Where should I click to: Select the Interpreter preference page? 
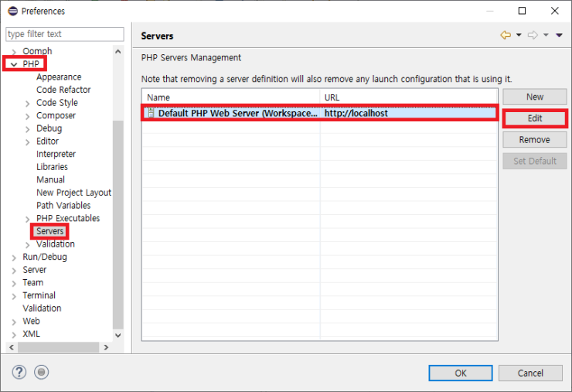tap(56, 154)
